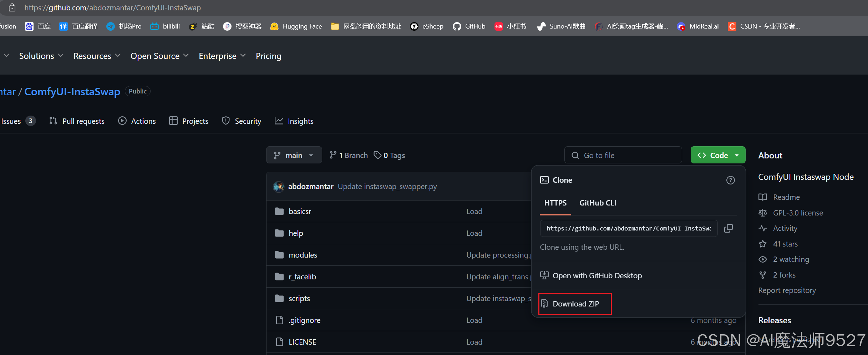The image size is (868, 355).
Task: Open the bilibili bookmark
Action: tap(165, 26)
